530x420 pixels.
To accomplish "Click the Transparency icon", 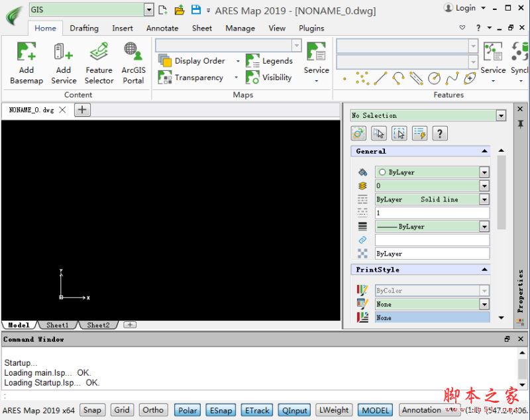I will pos(165,77).
